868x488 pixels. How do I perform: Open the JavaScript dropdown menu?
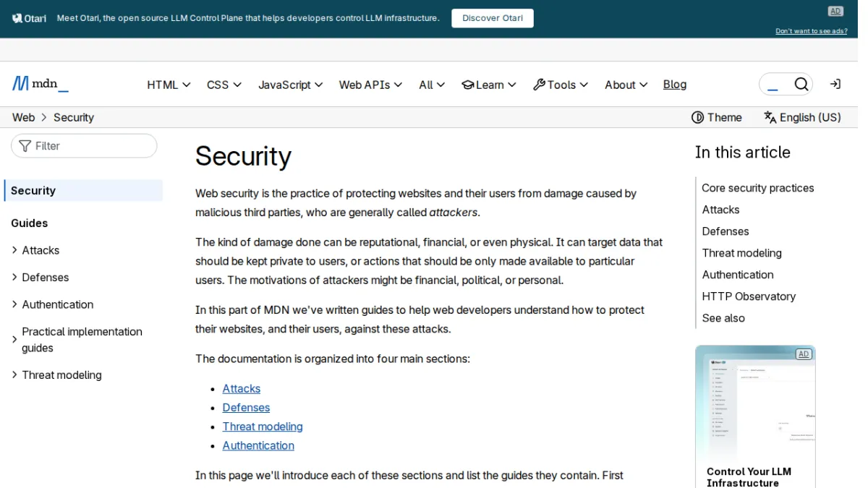point(291,85)
